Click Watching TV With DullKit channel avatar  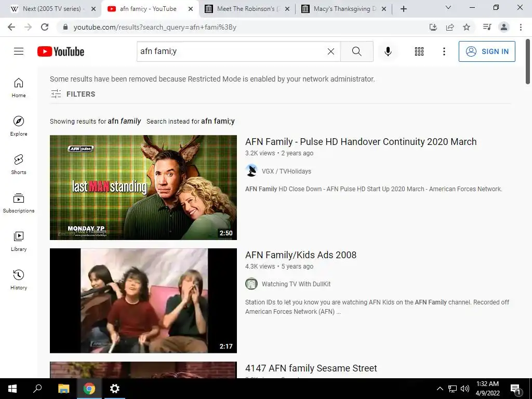(x=251, y=284)
